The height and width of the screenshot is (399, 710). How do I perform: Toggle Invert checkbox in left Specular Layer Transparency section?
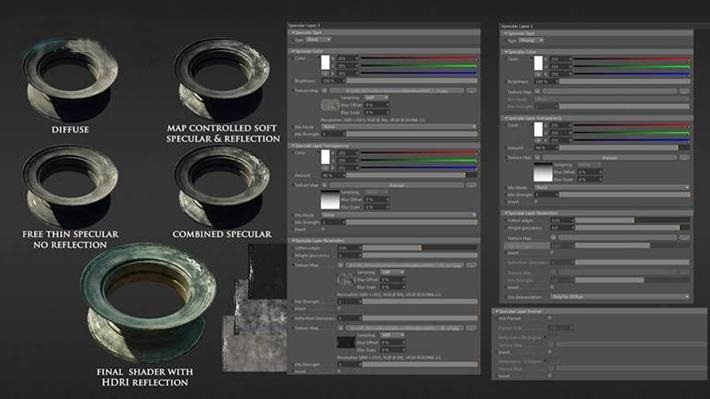point(323,229)
